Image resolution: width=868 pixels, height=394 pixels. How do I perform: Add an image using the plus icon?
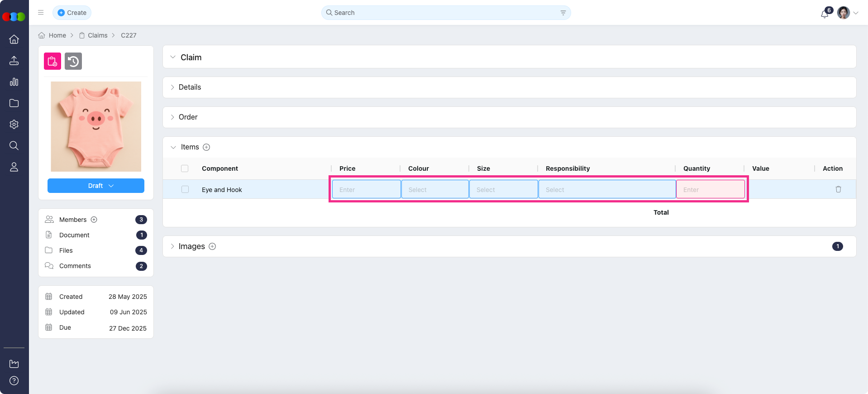pyautogui.click(x=212, y=246)
